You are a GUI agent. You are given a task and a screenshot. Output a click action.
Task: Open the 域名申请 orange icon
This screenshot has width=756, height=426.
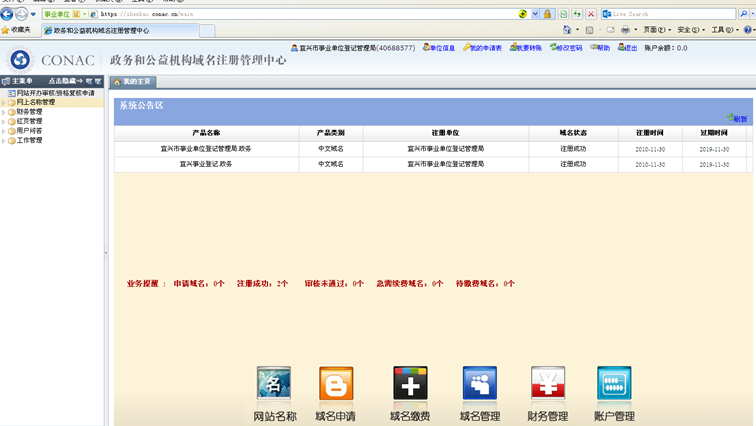[336, 383]
